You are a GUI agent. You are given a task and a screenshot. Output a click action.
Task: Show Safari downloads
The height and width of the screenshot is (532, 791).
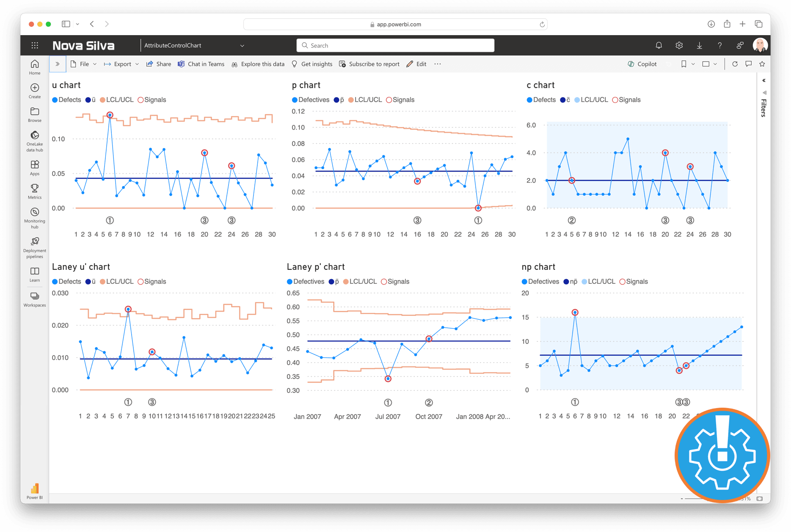(711, 24)
